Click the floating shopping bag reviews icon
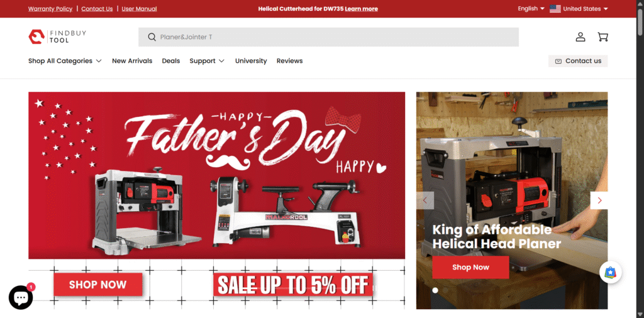Viewport: 644px width, 318px height. (x=610, y=271)
